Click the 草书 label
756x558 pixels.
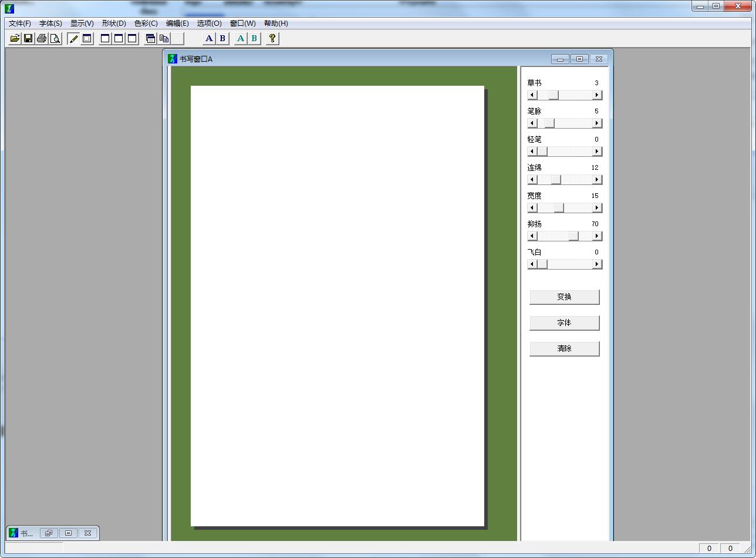coord(534,83)
